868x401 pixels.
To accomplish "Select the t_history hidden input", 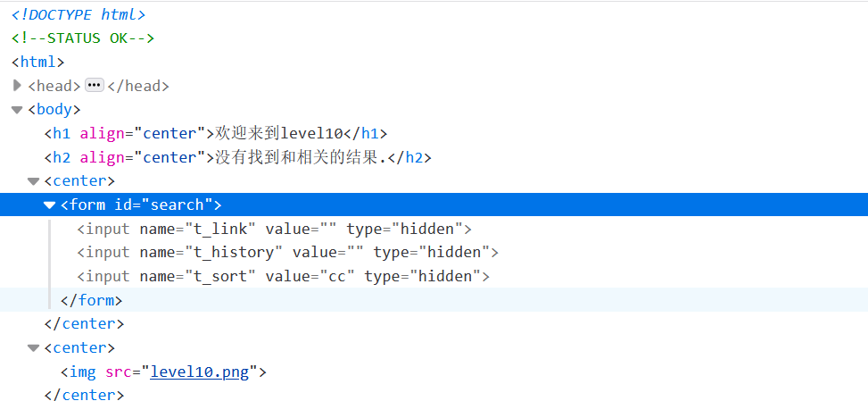I will [x=288, y=253].
